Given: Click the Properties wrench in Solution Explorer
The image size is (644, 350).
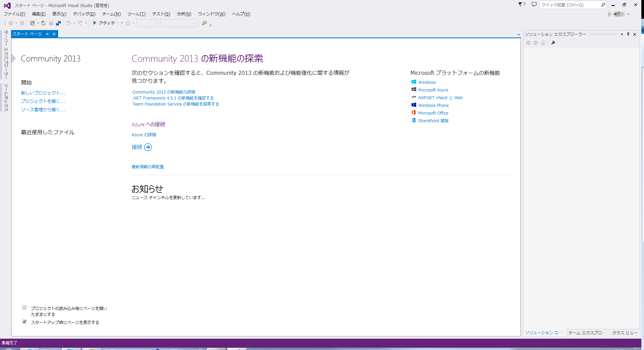Looking at the screenshot, I should click(x=553, y=43).
